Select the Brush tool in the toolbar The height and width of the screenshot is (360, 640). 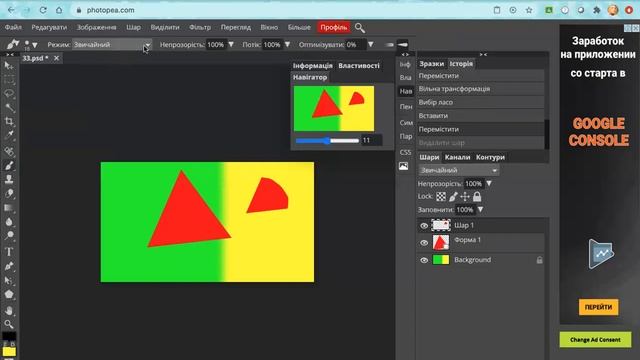pos(9,165)
